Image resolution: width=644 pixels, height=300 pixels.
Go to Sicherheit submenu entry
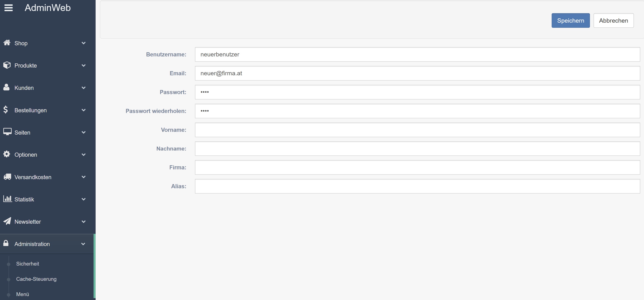[27, 264]
